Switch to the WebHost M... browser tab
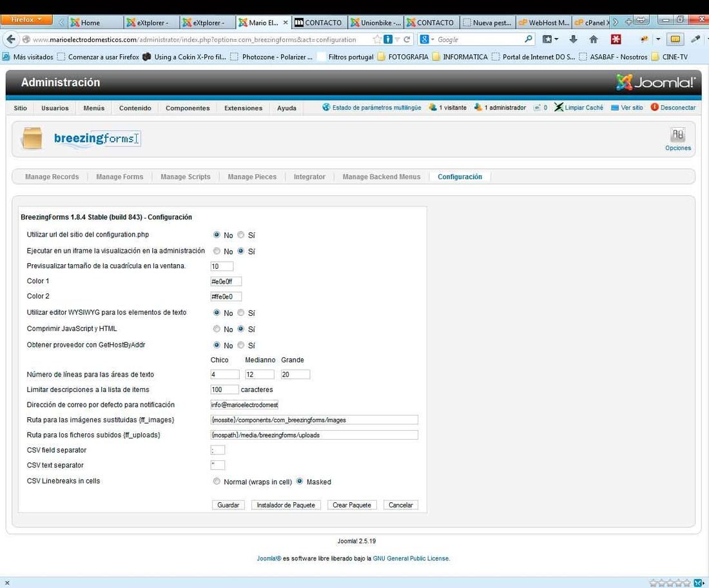The height and width of the screenshot is (588, 709). [x=544, y=22]
